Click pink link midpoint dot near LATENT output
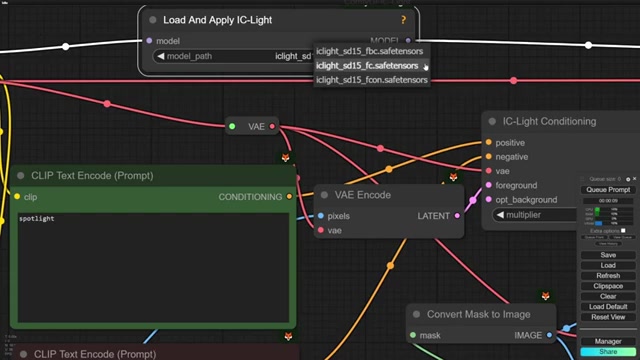Viewport: 640px width, 360px height. [x=473, y=200]
